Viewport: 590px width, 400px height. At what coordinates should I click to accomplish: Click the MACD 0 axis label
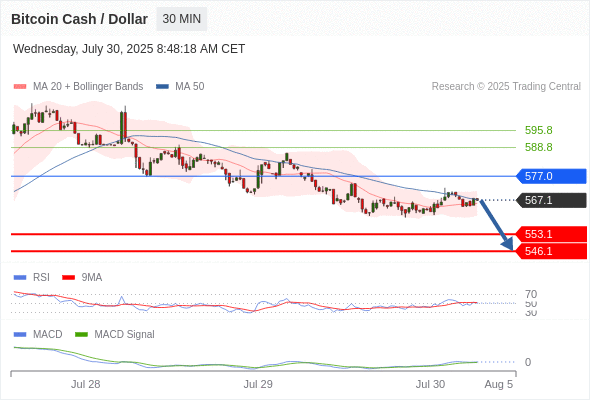[528, 362]
